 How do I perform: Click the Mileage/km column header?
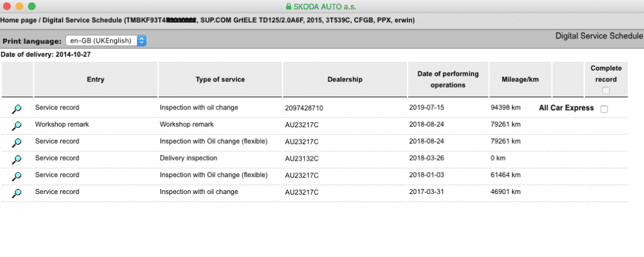pyautogui.click(x=520, y=79)
